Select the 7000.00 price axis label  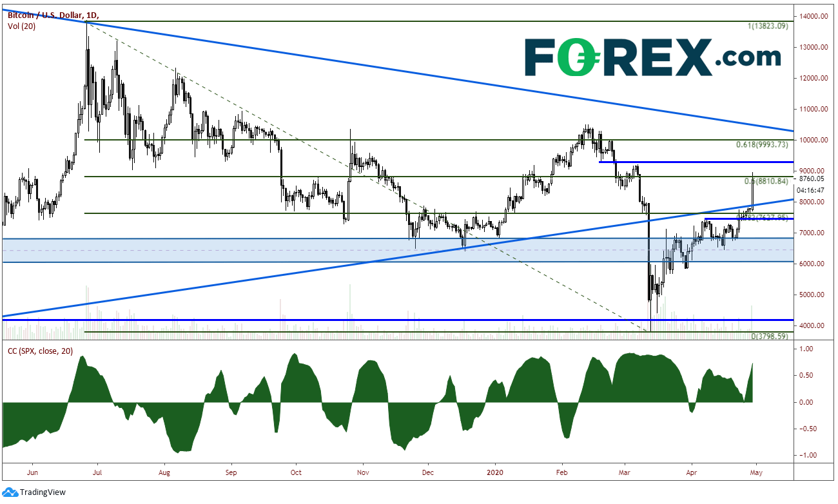coord(813,233)
